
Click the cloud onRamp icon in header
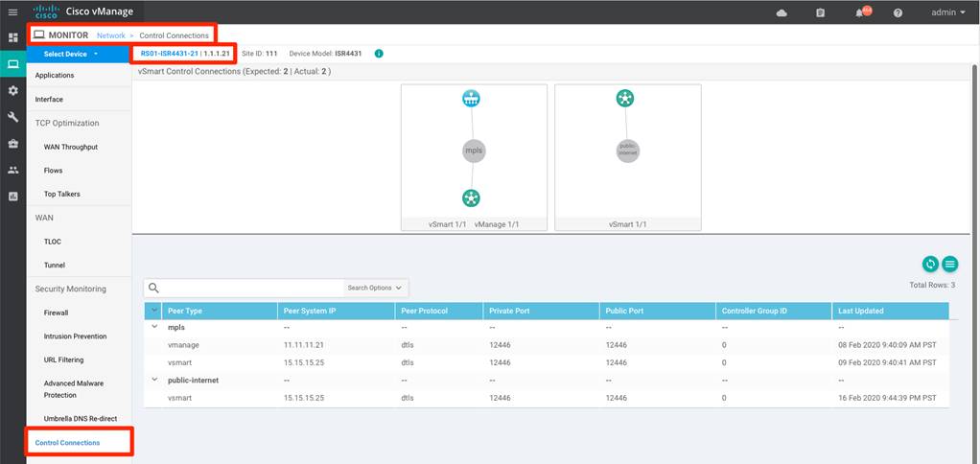click(782, 12)
